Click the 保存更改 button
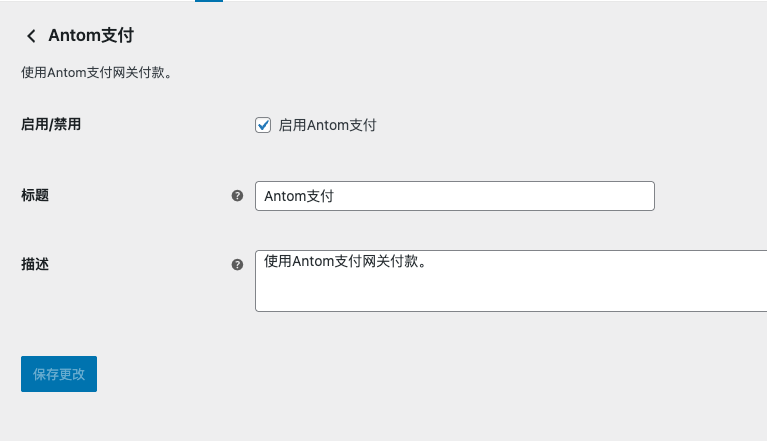 [x=59, y=374]
